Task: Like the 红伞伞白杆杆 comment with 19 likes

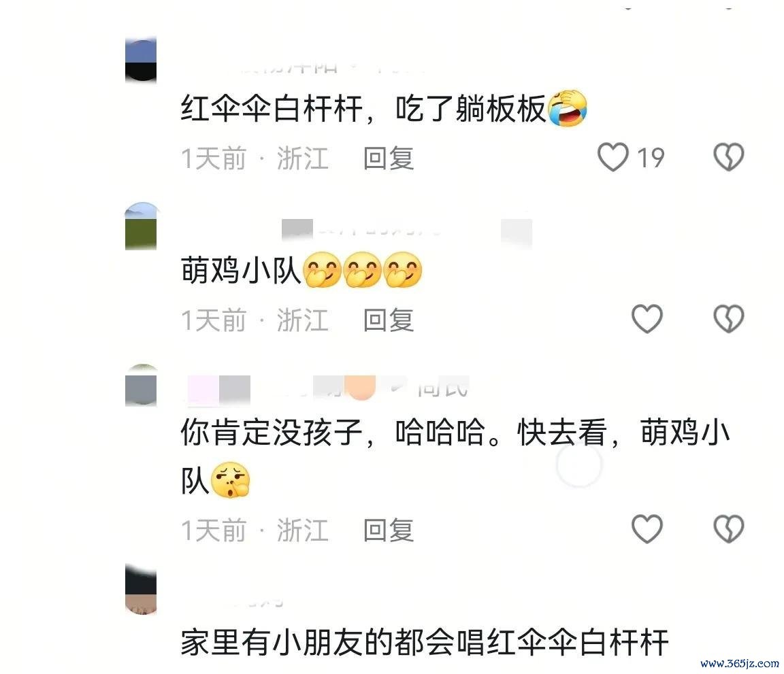Action: click(x=613, y=157)
